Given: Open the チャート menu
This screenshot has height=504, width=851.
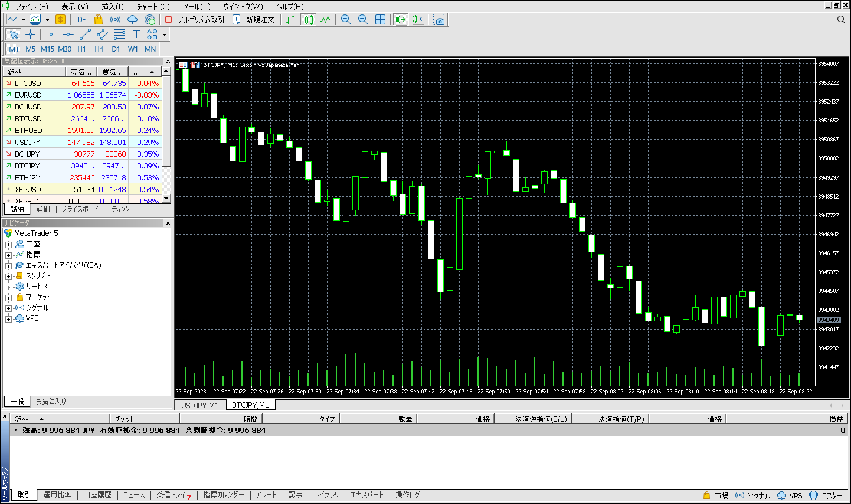Looking at the screenshot, I should pyautogui.click(x=153, y=6).
